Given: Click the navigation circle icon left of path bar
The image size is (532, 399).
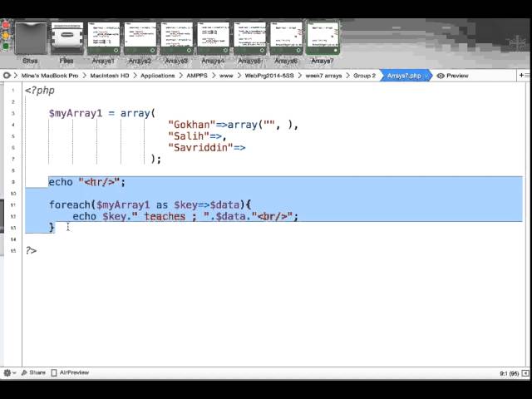Looking at the screenshot, I should tap(7, 76).
